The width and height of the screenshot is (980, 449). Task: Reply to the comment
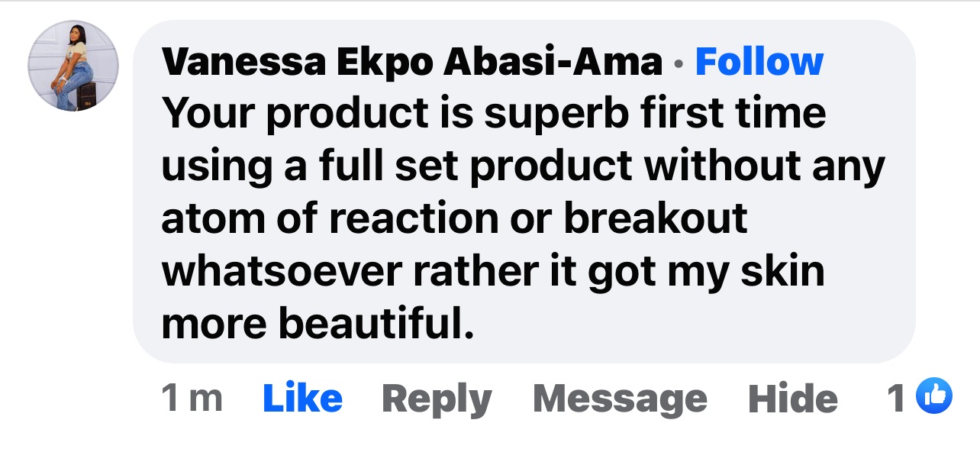pyautogui.click(x=437, y=399)
